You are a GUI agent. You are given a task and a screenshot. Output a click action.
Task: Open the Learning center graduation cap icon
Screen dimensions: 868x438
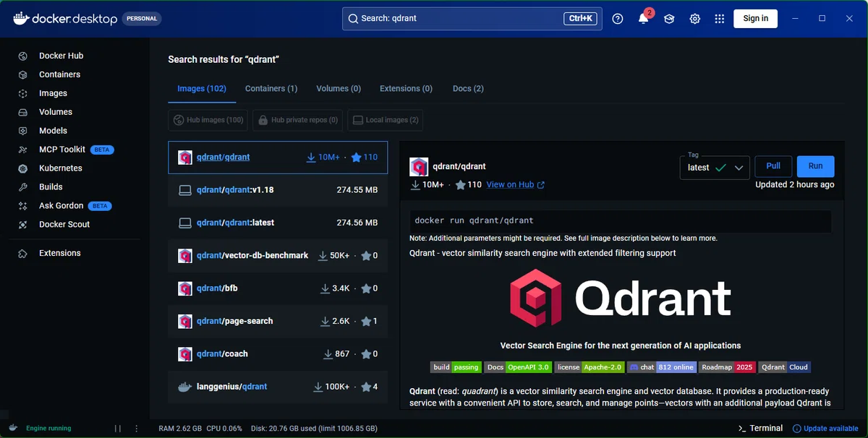pos(669,19)
